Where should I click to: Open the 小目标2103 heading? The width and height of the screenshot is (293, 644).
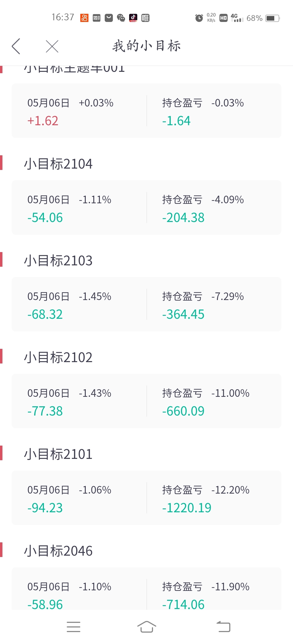click(x=58, y=261)
